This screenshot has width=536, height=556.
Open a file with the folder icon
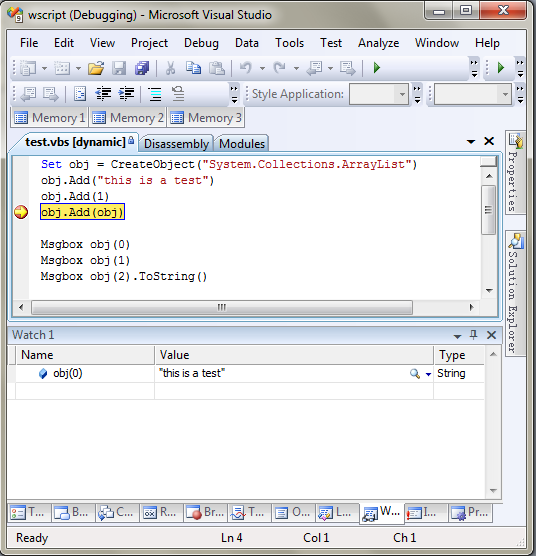96,68
